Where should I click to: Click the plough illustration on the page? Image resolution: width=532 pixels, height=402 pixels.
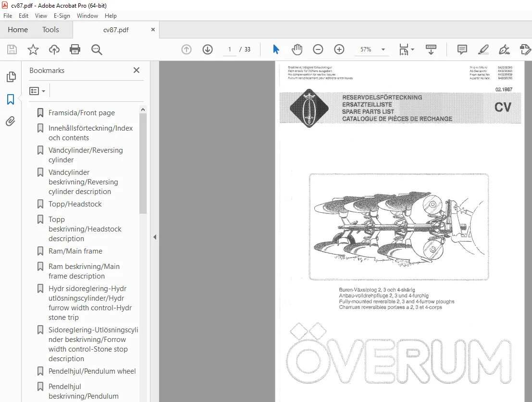399,227
